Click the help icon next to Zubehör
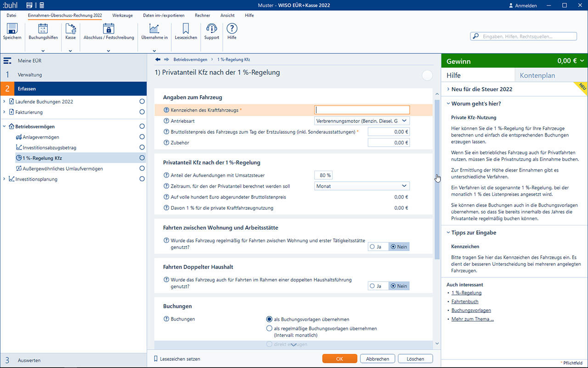The width and height of the screenshot is (588, 368). click(166, 143)
